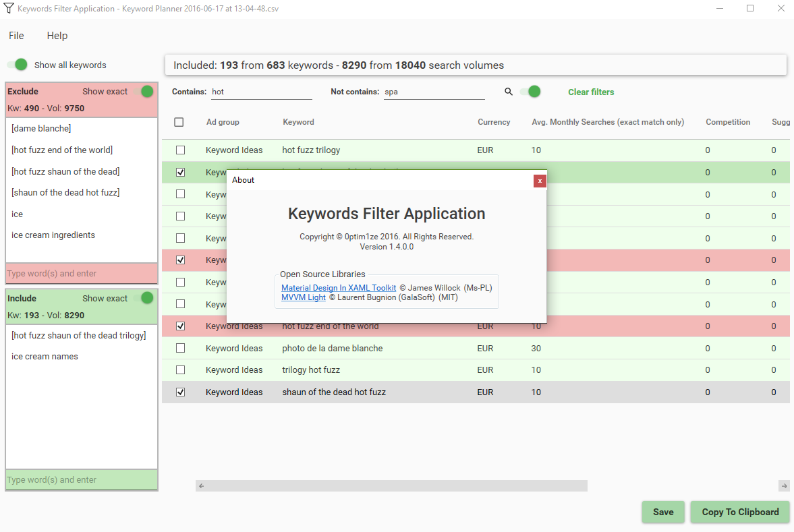Click the funnel app icon in title bar
This screenshot has width=794, height=532.
(x=8, y=9)
